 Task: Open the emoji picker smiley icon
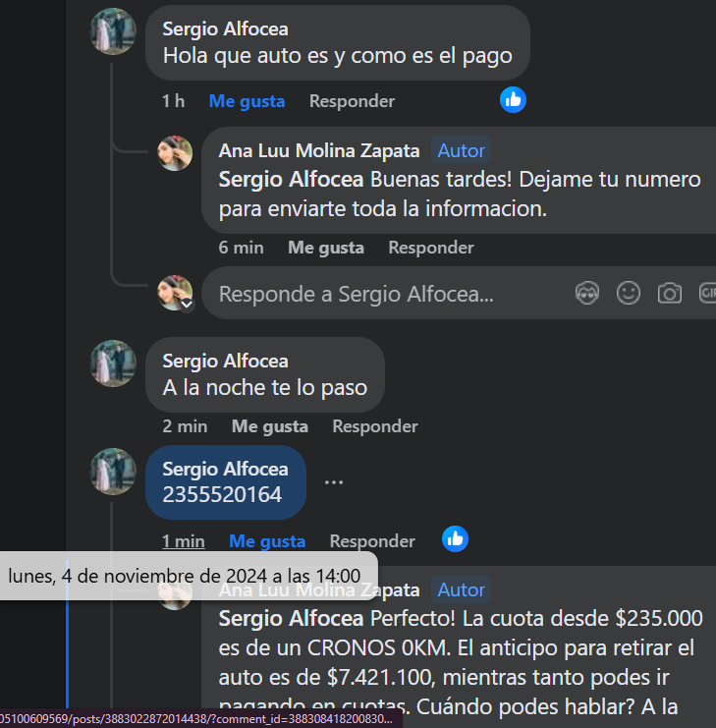[629, 294]
